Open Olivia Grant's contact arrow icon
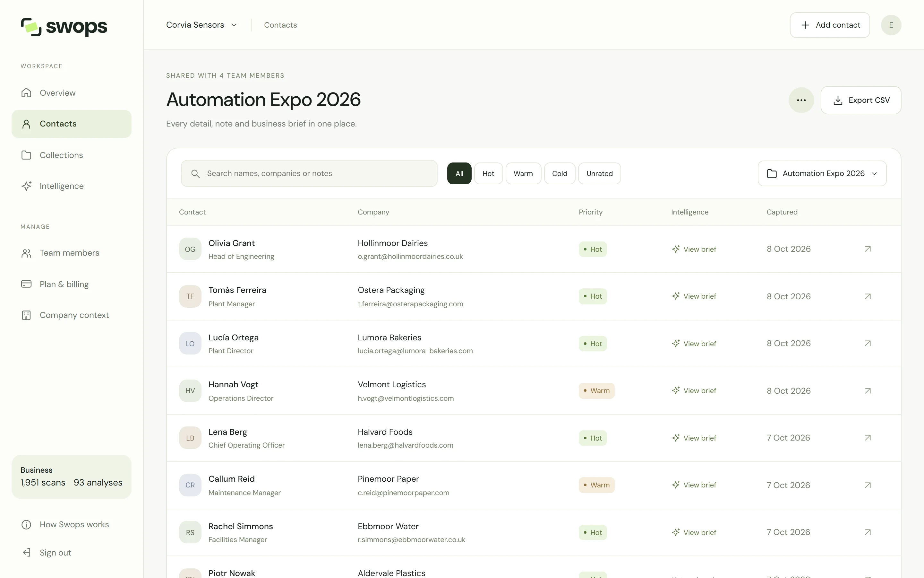924x578 pixels. coord(868,249)
